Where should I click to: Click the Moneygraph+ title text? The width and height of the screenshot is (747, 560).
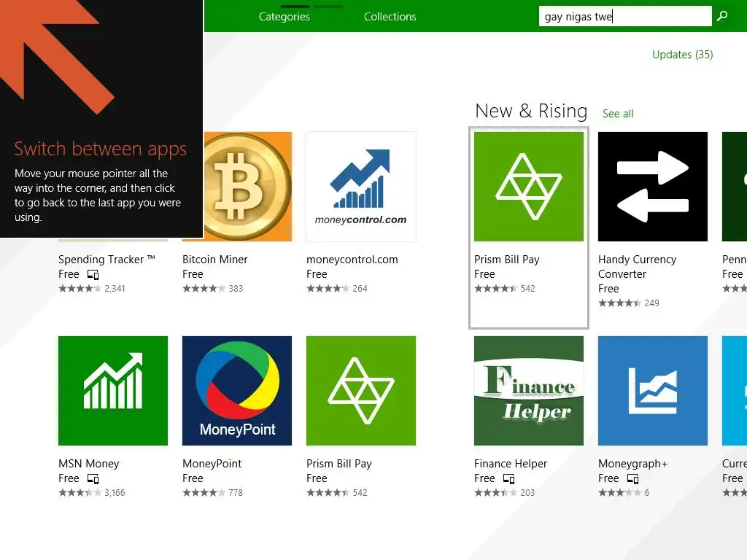(632, 464)
